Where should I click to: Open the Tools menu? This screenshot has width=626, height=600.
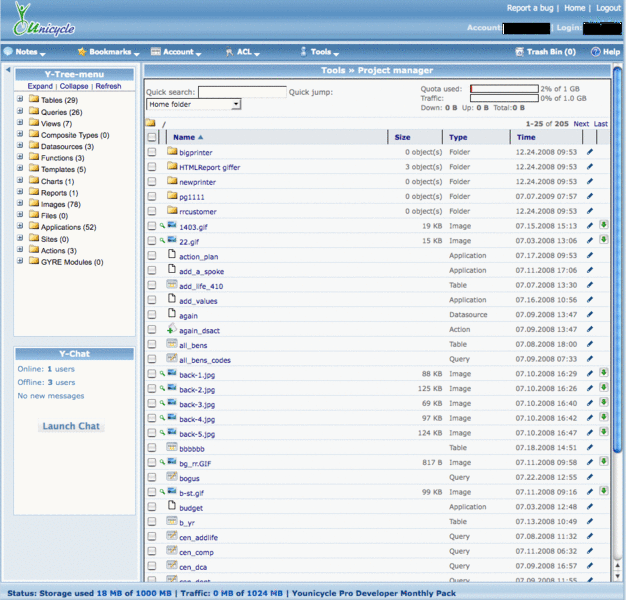(x=319, y=51)
